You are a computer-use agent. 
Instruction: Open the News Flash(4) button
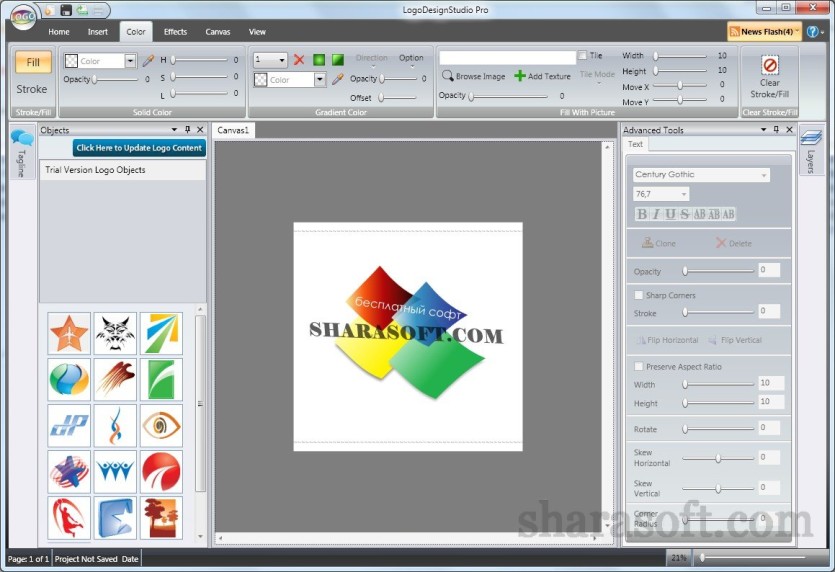764,32
